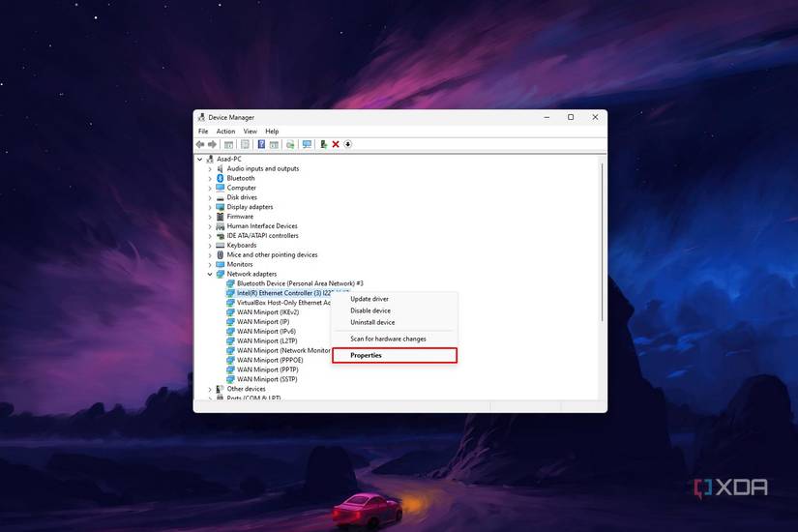The width and height of the screenshot is (798, 532).
Task: Select WAN Miniport (IPv6)
Action: 266,332
